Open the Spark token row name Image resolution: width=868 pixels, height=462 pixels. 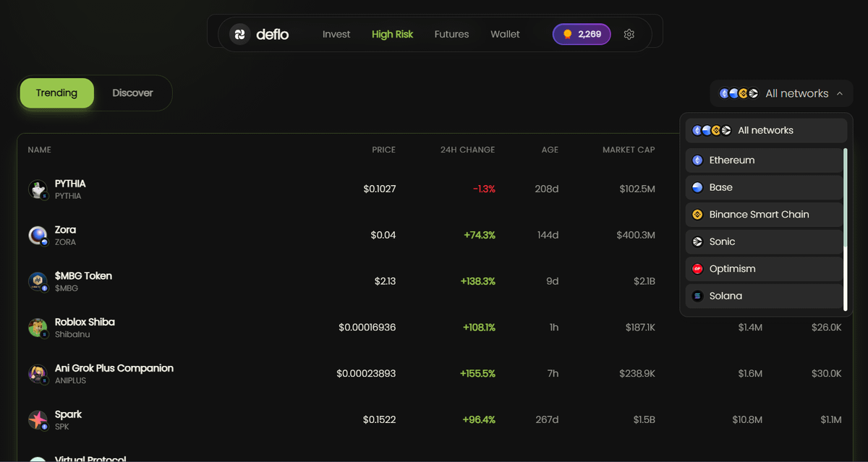click(x=68, y=414)
